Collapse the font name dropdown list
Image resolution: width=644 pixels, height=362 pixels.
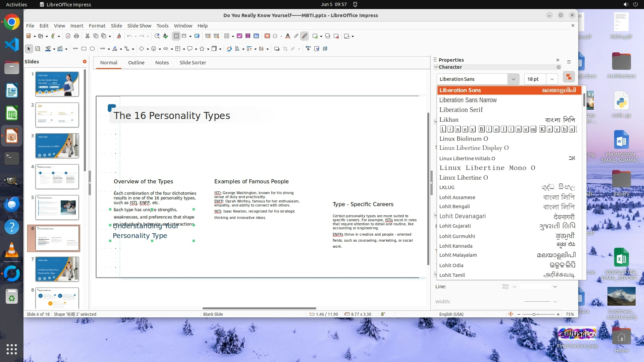click(513, 79)
